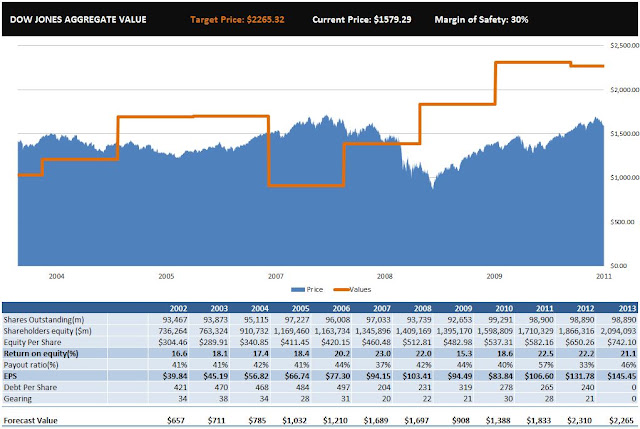Click the blue Price legend swatch
The height and width of the screenshot is (429, 640).
(x=298, y=289)
